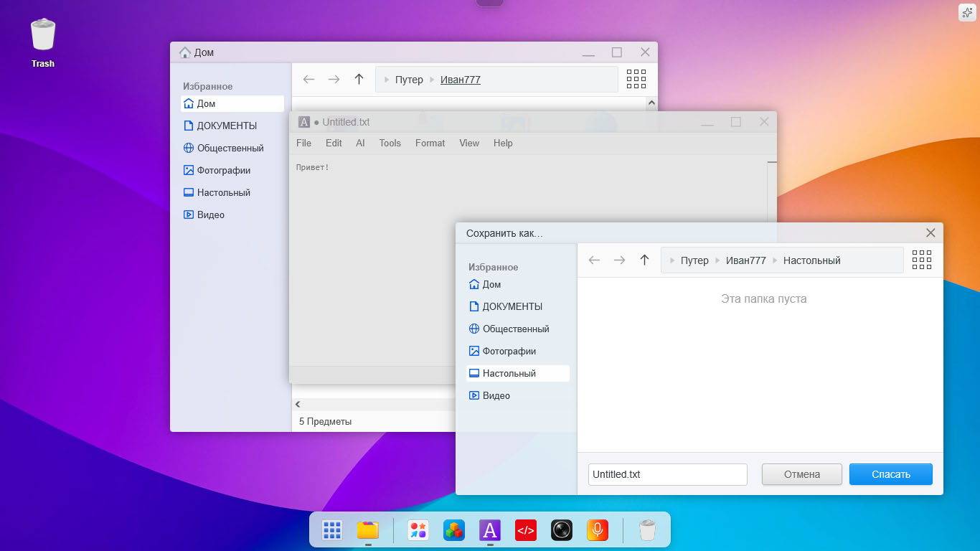Change layout view in the Save dialog
The image size is (980, 551).
coord(922,260)
